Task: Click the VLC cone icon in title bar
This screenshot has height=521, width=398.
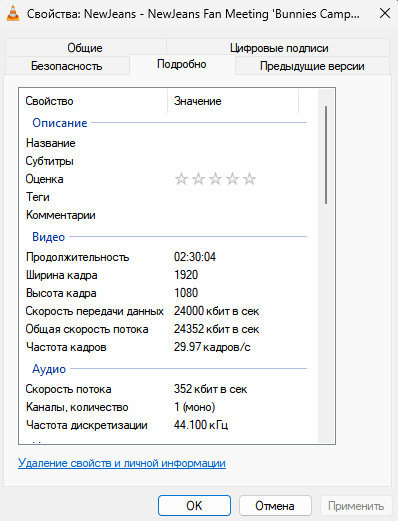Action: [13, 14]
